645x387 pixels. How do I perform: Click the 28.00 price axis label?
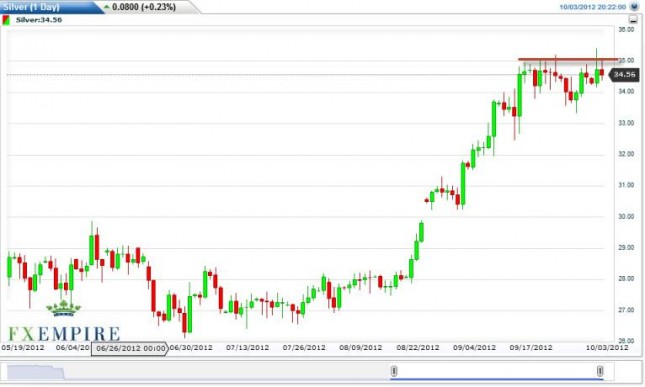[626, 278]
